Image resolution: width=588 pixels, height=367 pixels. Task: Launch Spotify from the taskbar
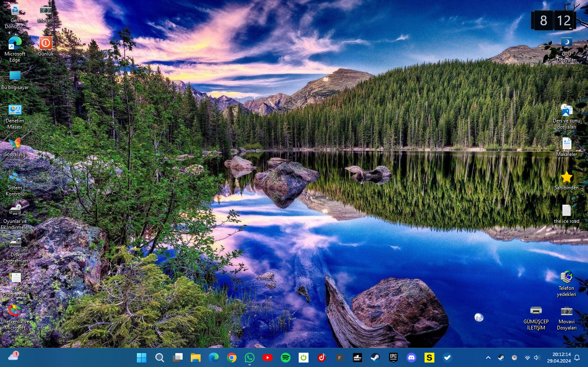pos(285,358)
